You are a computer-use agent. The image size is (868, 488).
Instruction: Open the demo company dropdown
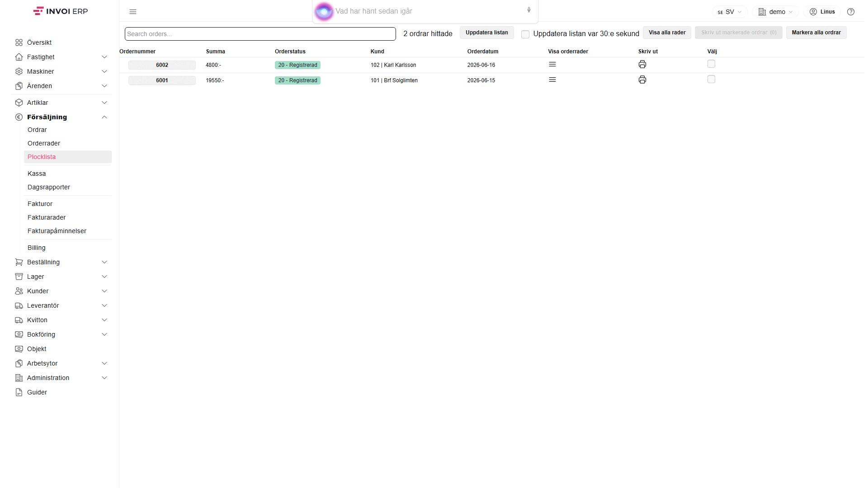(x=775, y=12)
